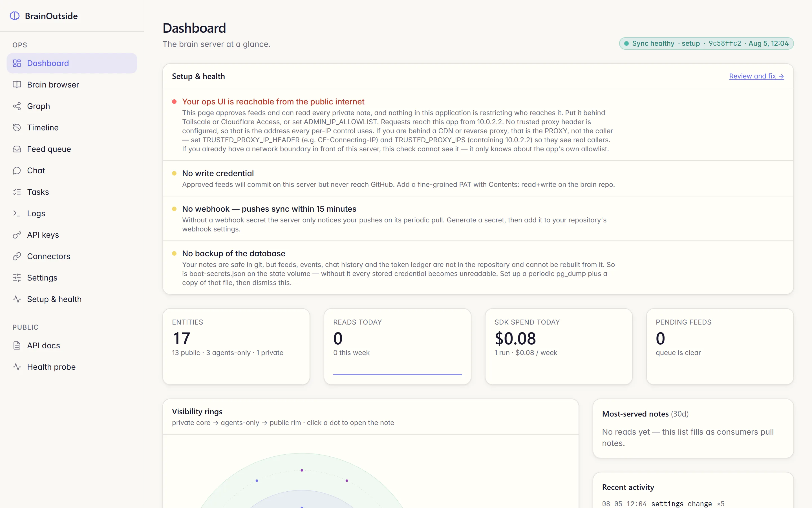Click the Dashboard grid icon in sidebar
812x508 pixels.
tap(17, 63)
